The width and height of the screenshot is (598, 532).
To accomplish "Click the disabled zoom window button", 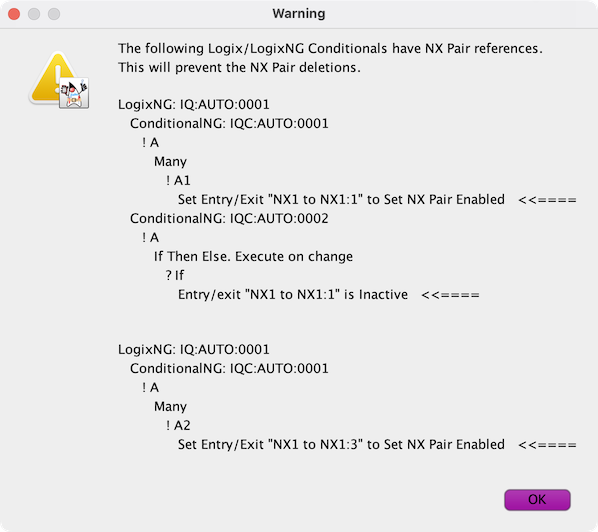I will point(54,14).
